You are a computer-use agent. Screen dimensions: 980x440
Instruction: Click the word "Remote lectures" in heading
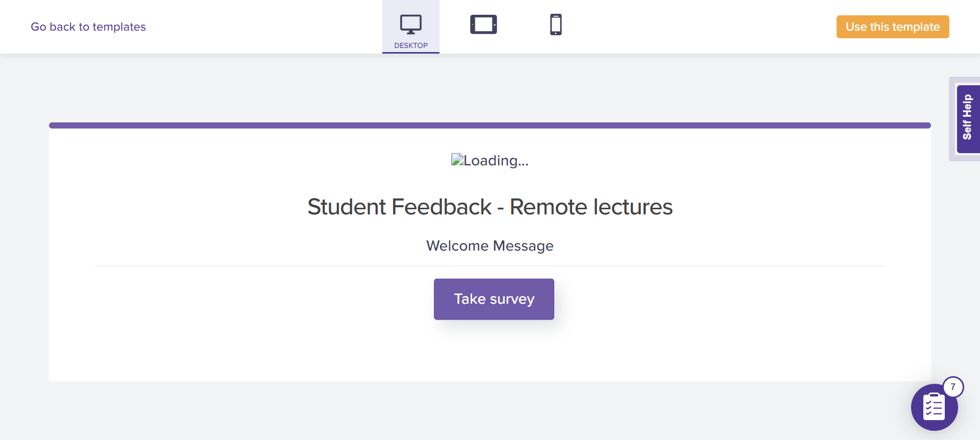(591, 207)
